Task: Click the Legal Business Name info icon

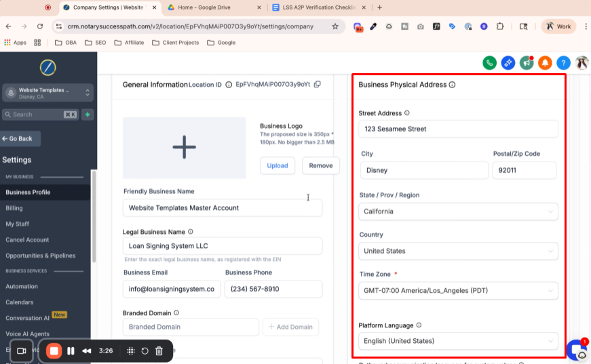Action: 191,232
